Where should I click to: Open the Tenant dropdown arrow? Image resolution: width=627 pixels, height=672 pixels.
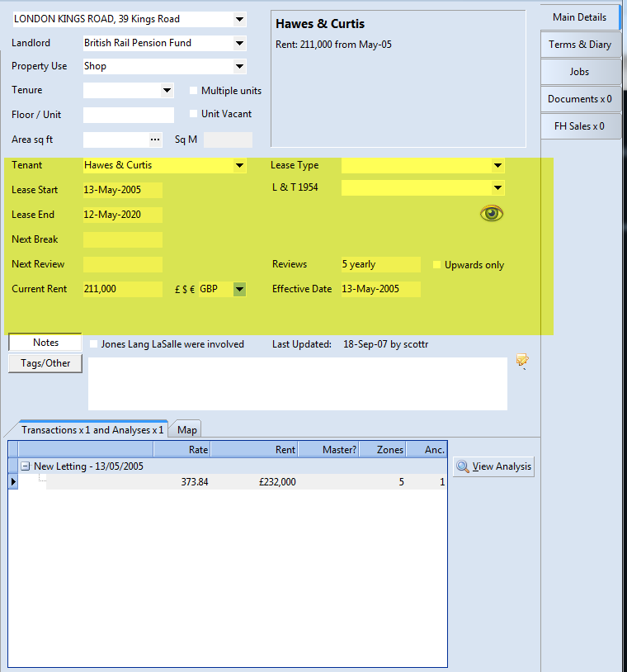click(240, 165)
